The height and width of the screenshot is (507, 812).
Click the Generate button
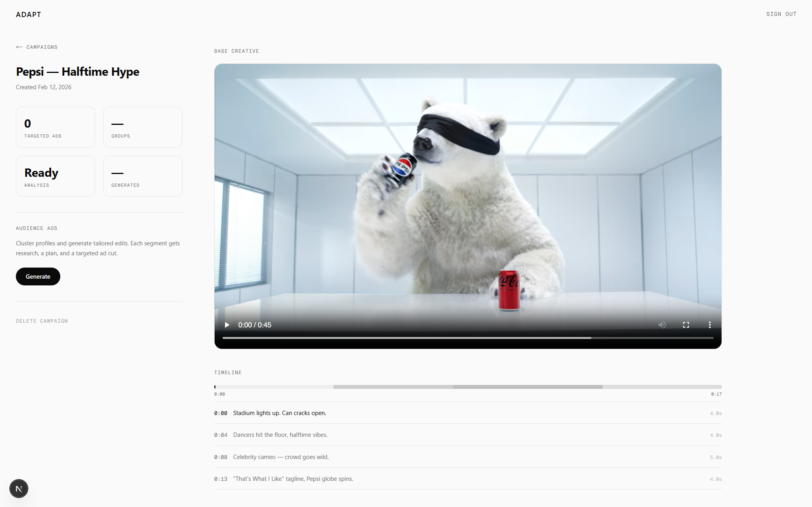[x=38, y=277]
